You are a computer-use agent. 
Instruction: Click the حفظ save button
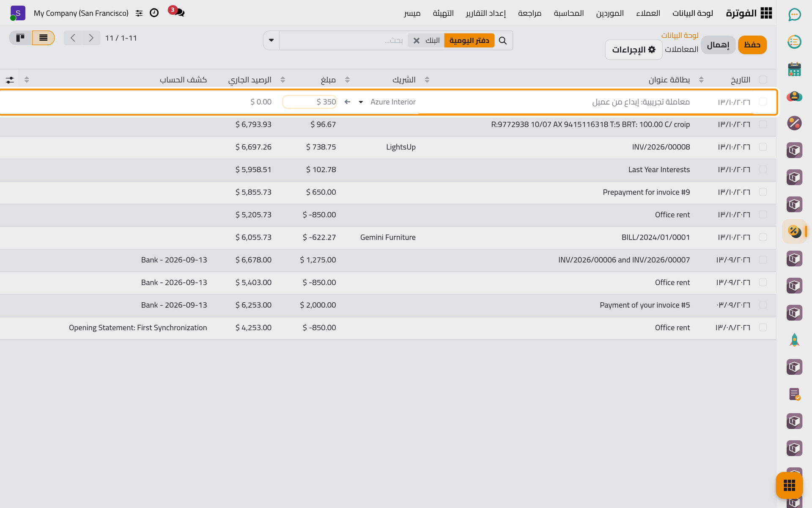tap(752, 45)
